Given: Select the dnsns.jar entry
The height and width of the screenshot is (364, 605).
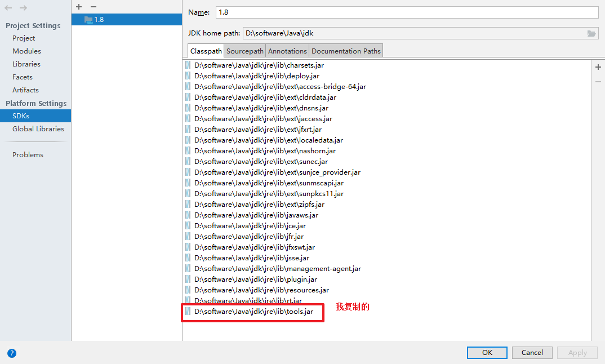Looking at the screenshot, I should tap(261, 108).
